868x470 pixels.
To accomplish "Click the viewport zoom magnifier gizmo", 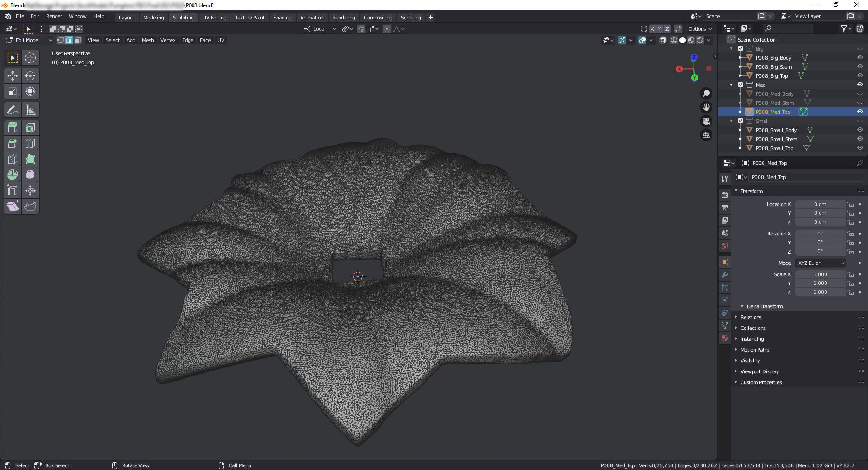I will (706, 94).
